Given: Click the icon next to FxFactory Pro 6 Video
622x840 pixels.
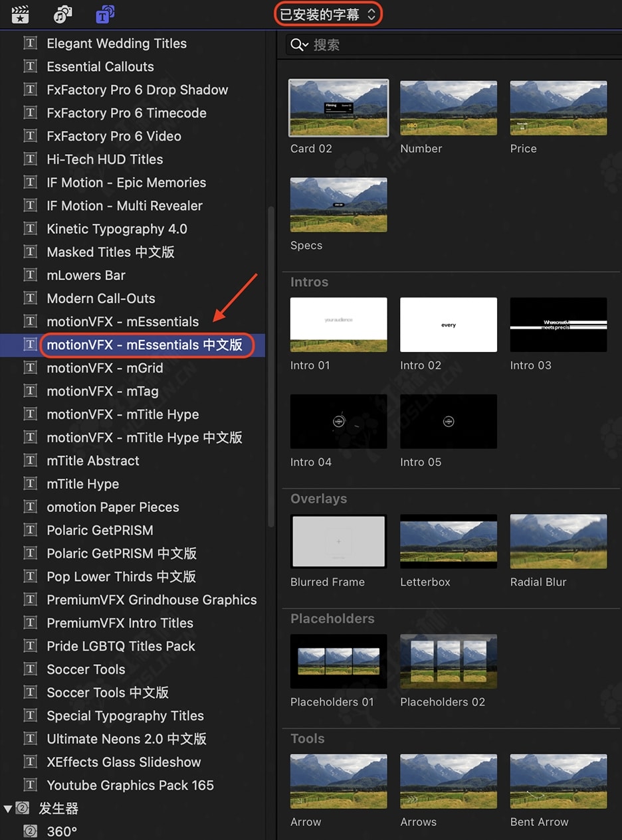Looking at the screenshot, I should coord(30,136).
